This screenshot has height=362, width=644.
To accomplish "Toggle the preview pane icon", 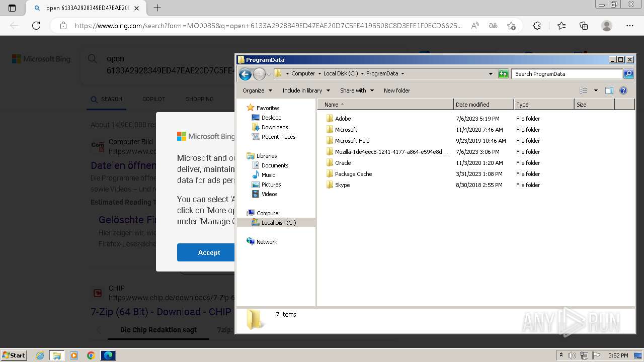I will 609,90.
